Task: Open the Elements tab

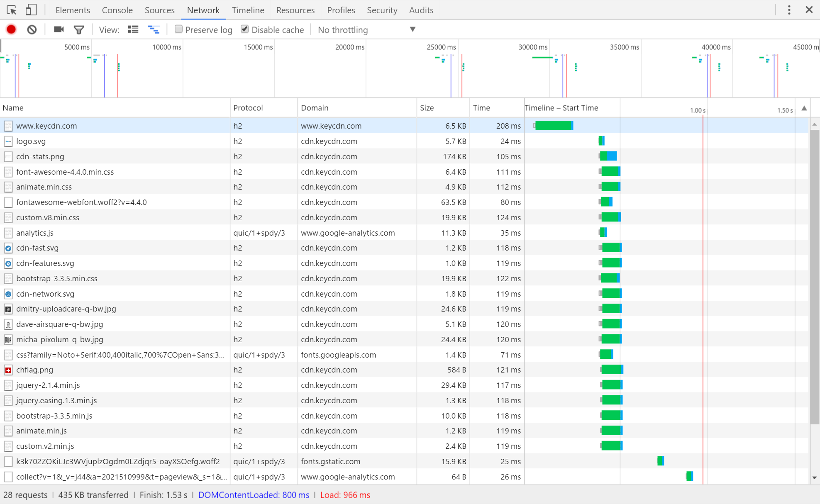Action: (73, 10)
